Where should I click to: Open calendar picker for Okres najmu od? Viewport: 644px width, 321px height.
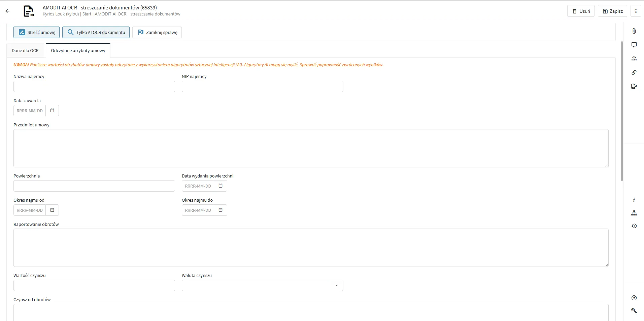(x=52, y=210)
